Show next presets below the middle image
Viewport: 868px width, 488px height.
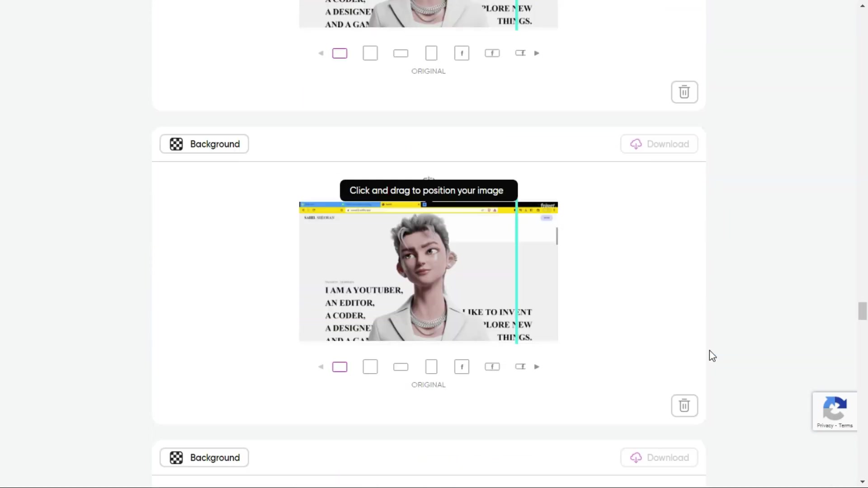[537, 367]
